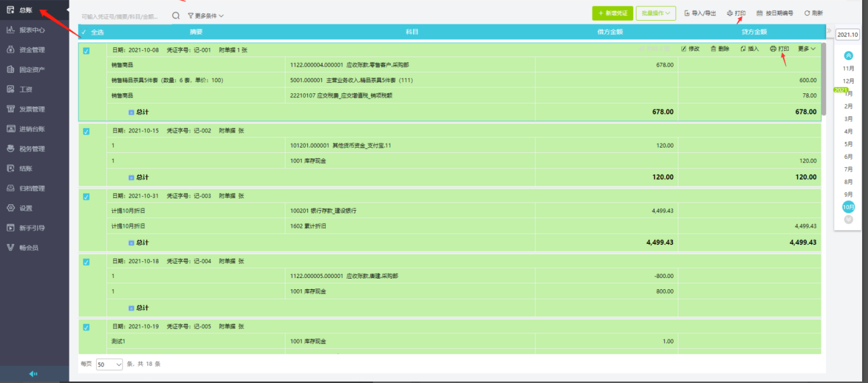Collapse the left sidebar with the arrow icon
This screenshot has height=383, width=868.
coord(34,374)
